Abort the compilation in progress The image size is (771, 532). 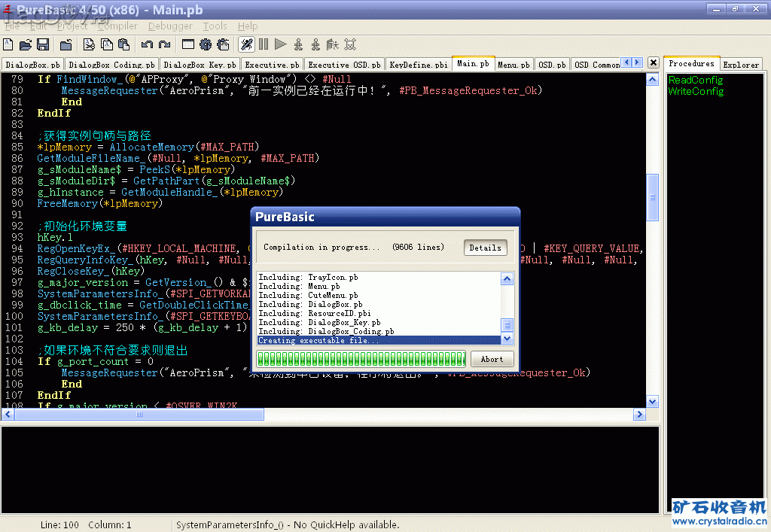pyautogui.click(x=492, y=359)
